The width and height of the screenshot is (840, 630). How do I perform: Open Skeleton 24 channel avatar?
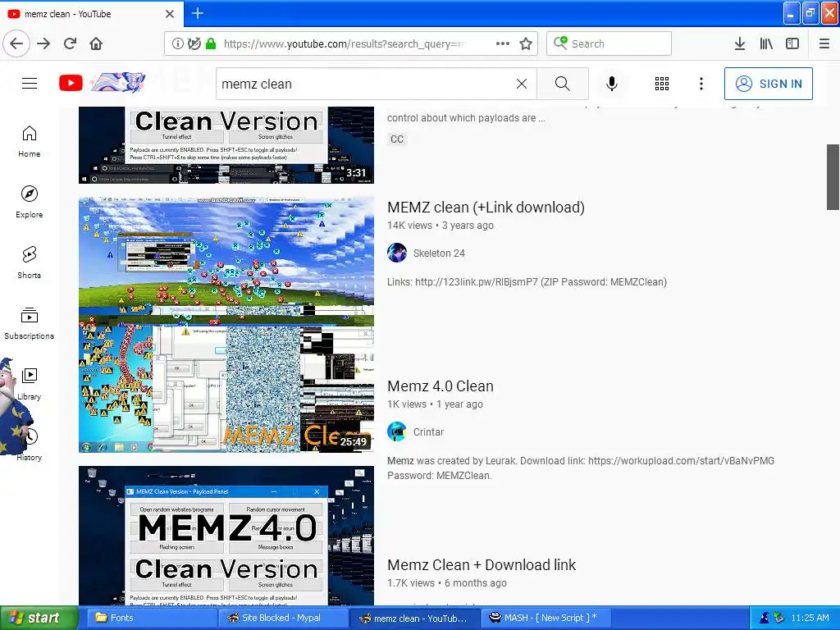pyautogui.click(x=397, y=253)
